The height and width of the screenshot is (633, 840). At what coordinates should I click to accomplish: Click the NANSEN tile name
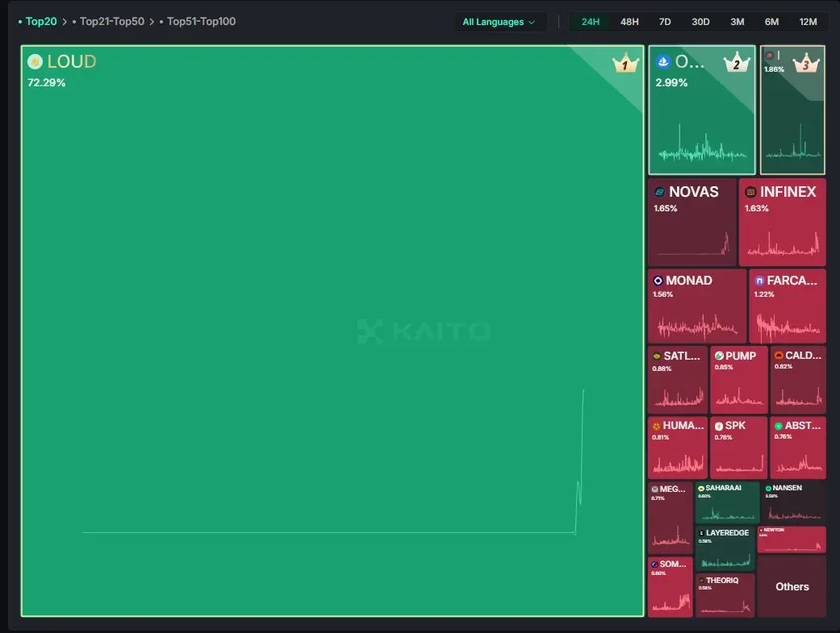787,488
